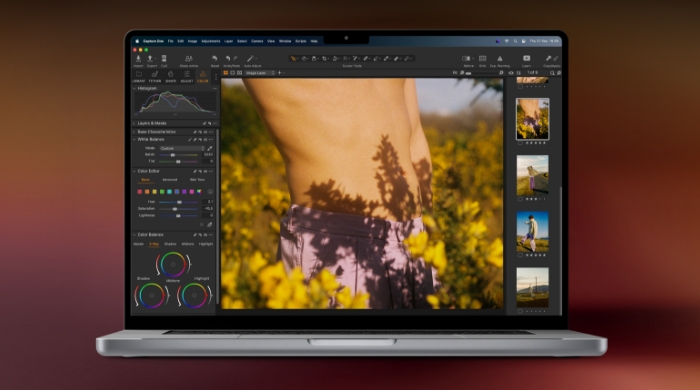Click the Kelvin slider handle
This screenshot has width=700, height=390.
pos(173,155)
